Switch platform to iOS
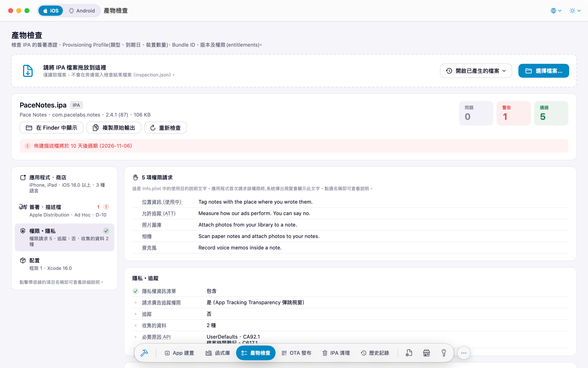588x368 pixels. pyautogui.click(x=51, y=11)
